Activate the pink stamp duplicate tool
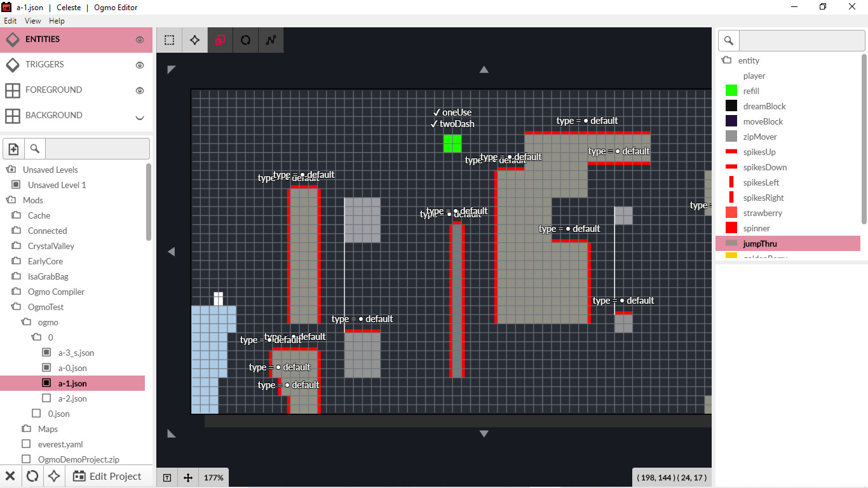Viewport: 868px width, 488px height. (x=219, y=39)
